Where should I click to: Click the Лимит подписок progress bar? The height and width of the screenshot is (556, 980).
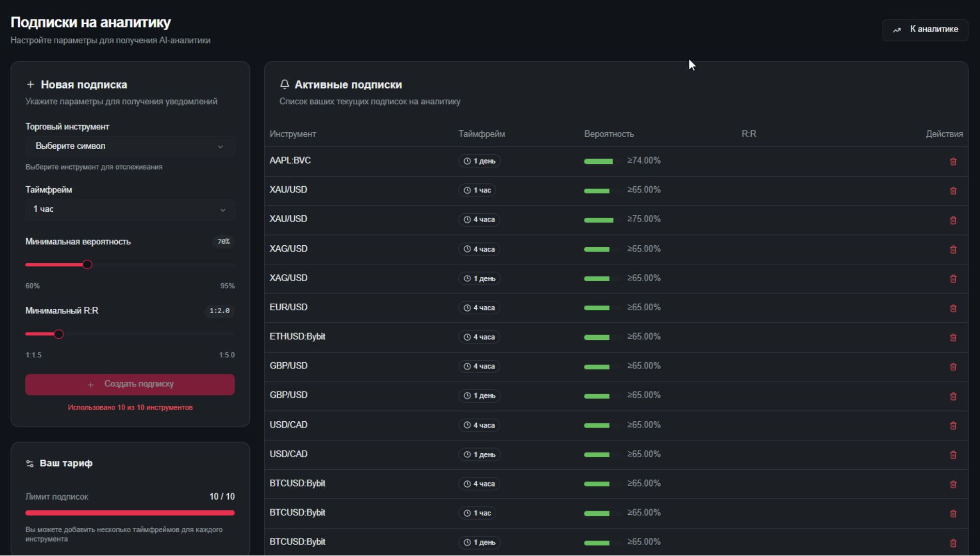tap(130, 513)
